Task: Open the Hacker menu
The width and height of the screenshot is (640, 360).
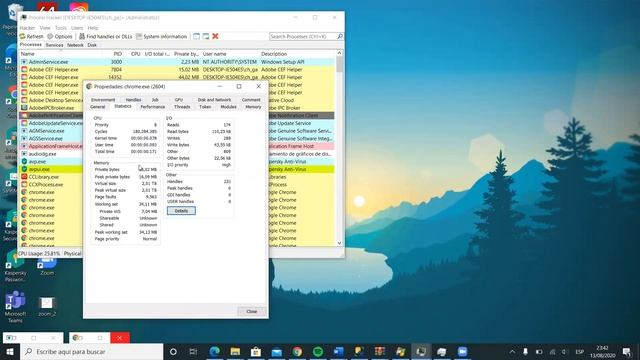Action: pyautogui.click(x=27, y=28)
